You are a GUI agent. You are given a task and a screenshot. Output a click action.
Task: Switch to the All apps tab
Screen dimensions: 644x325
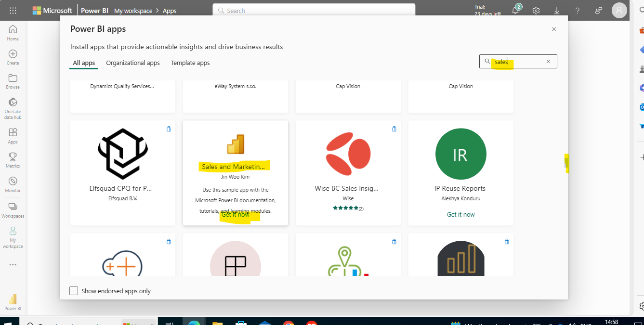[84, 63]
